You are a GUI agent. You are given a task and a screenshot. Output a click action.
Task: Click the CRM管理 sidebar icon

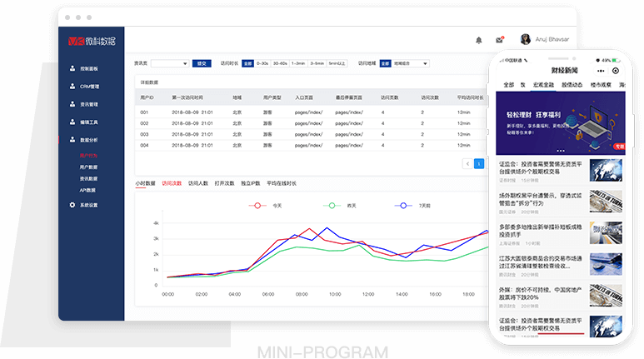point(72,86)
